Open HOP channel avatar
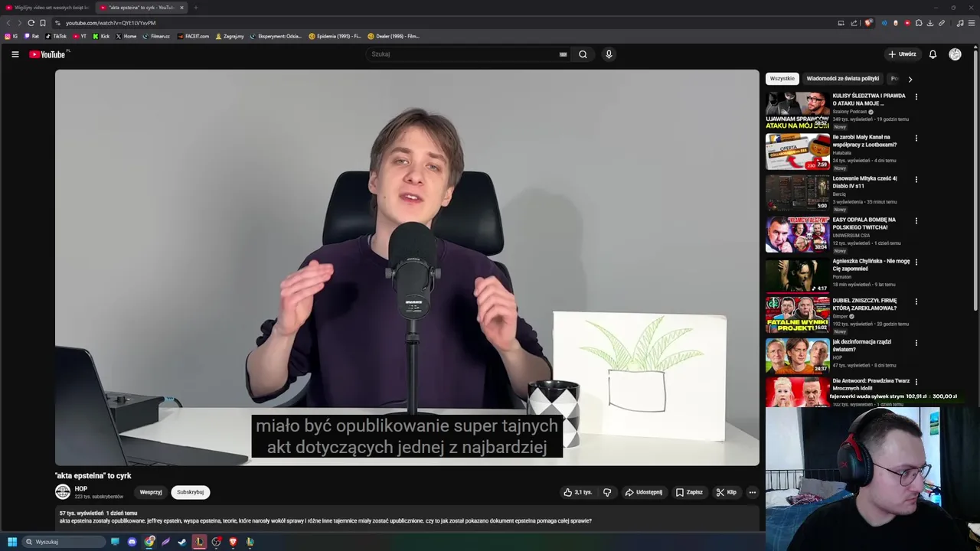 63,492
